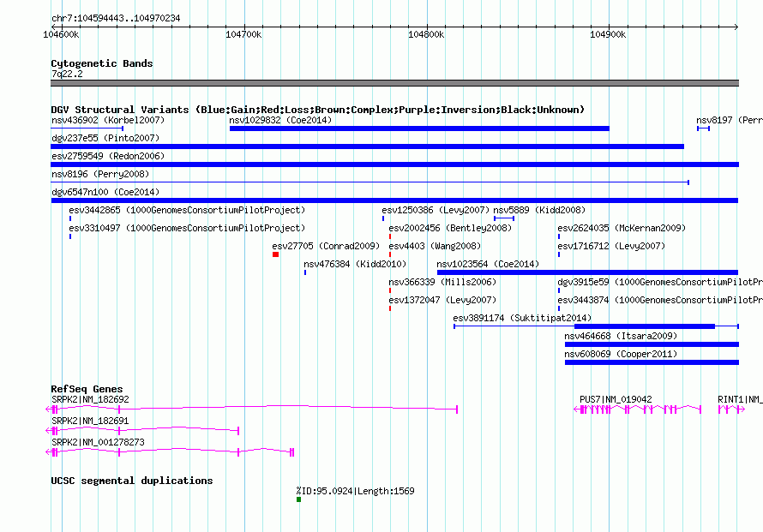The width and height of the screenshot is (763, 532).
Task: Click the red esv27705 (Conrad2009) loss marker
Action: 275,254
